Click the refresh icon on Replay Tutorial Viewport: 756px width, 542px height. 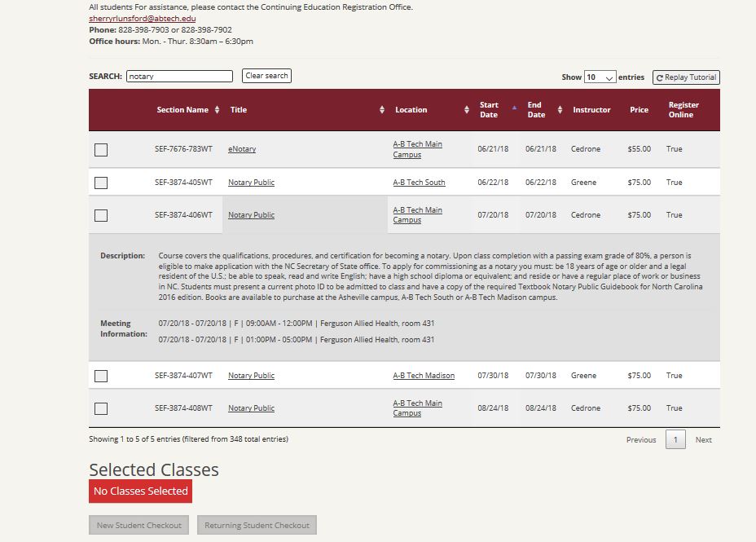click(658, 77)
